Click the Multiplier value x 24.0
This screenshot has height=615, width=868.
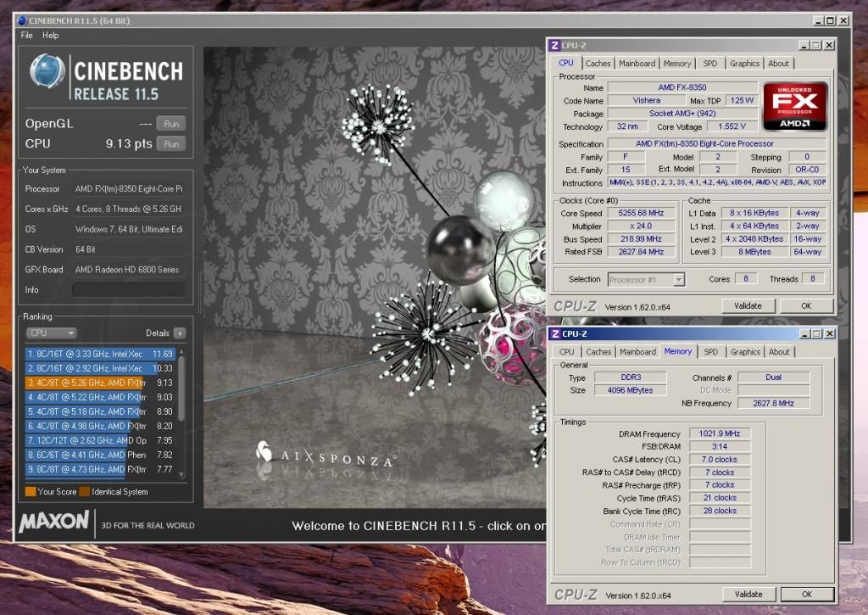[x=641, y=226]
